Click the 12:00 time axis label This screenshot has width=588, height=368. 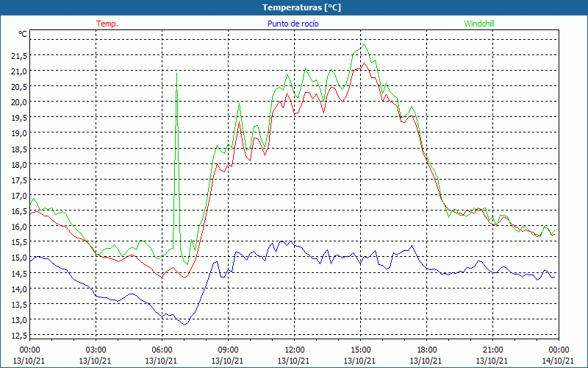point(294,350)
